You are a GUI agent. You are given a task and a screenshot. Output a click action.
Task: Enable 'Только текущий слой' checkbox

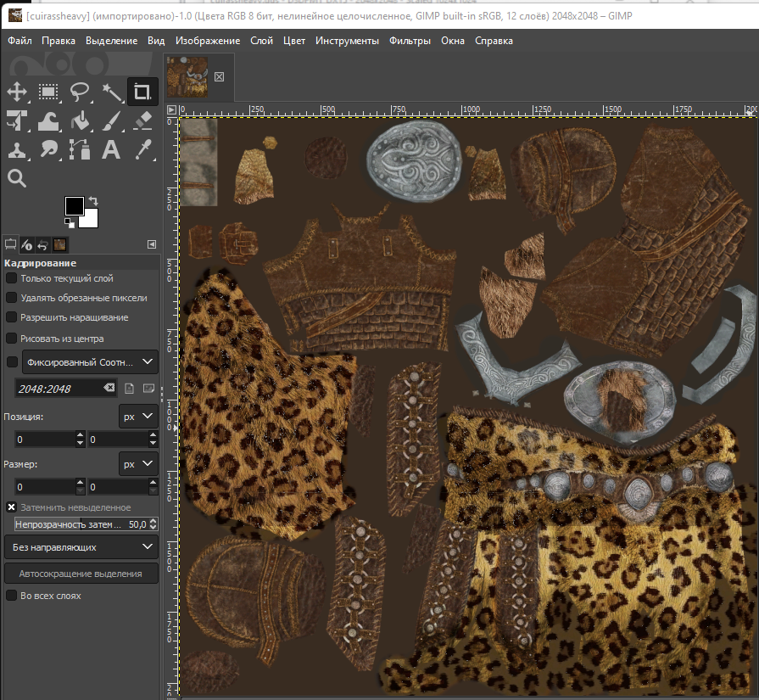pyautogui.click(x=12, y=278)
